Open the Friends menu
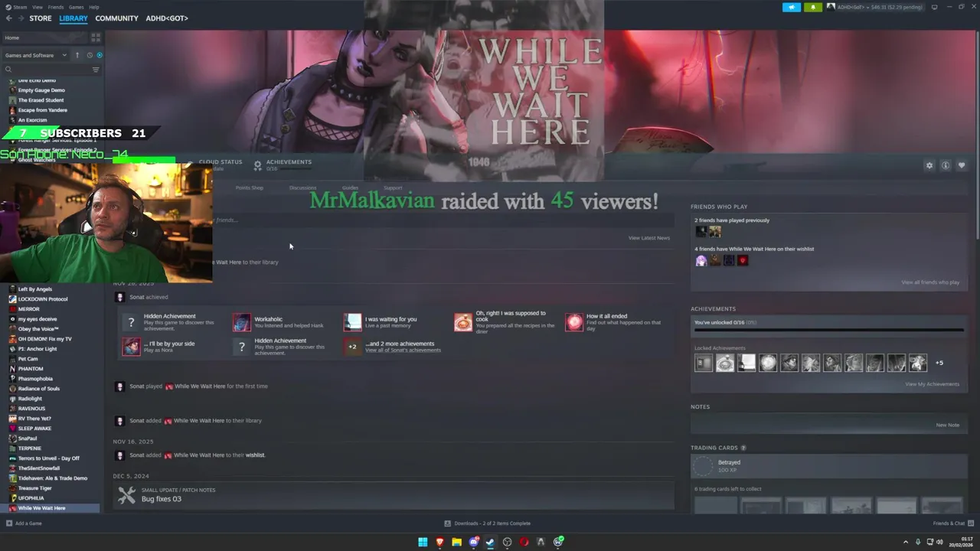This screenshot has height=551, width=980. 56,7
